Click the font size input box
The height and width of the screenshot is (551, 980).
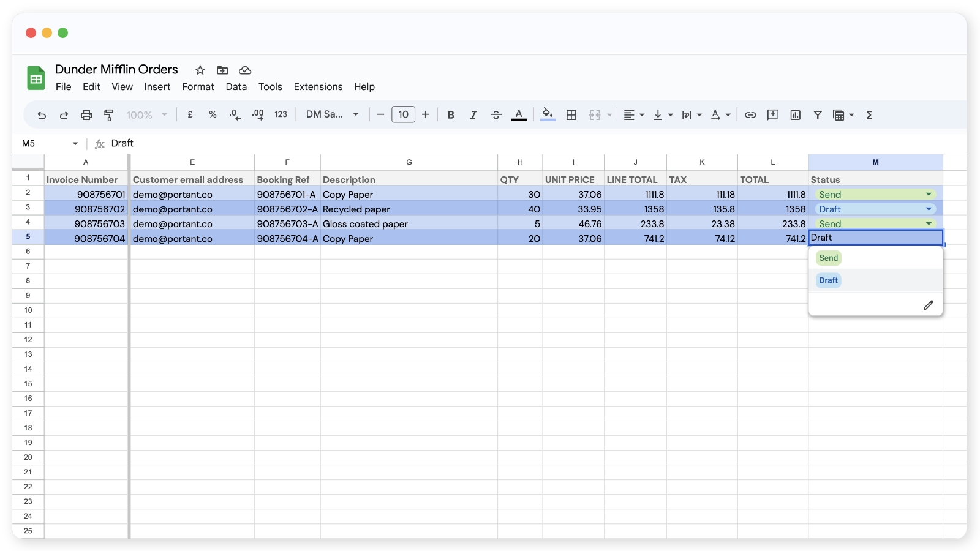coord(403,114)
